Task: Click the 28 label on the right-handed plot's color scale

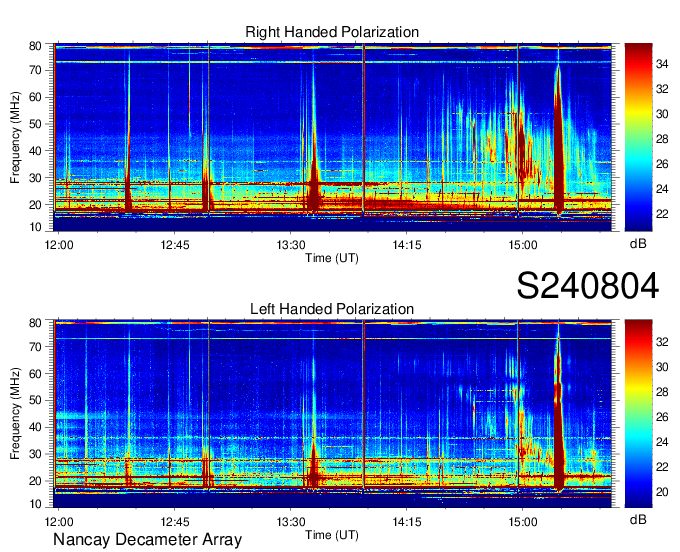Action: coord(662,139)
